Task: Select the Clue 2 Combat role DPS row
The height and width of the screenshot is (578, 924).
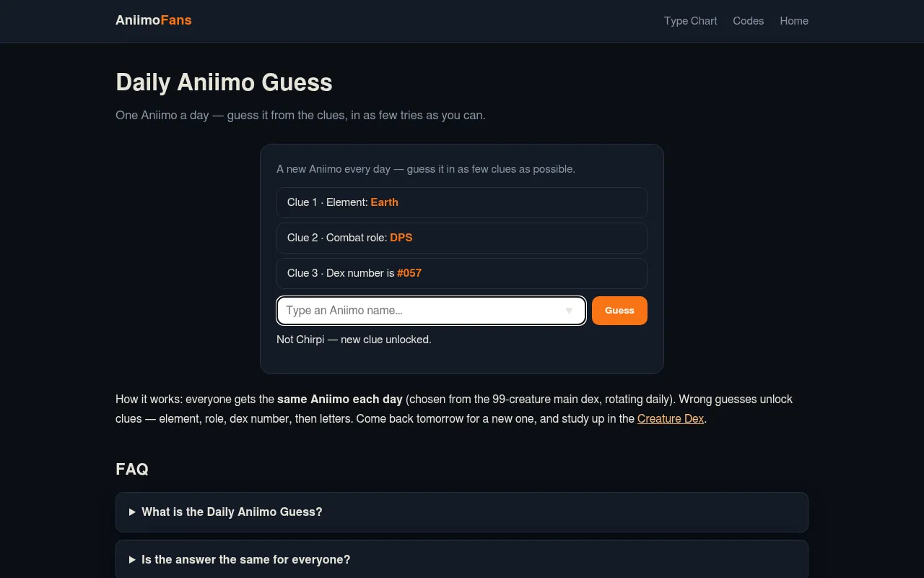Action: click(x=462, y=238)
